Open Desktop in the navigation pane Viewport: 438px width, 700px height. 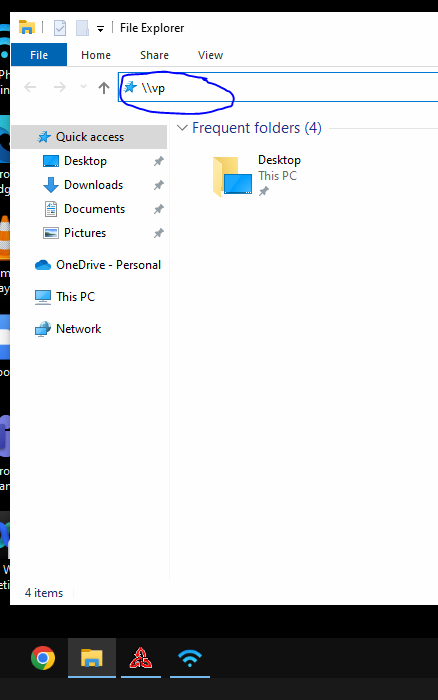(x=85, y=161)
